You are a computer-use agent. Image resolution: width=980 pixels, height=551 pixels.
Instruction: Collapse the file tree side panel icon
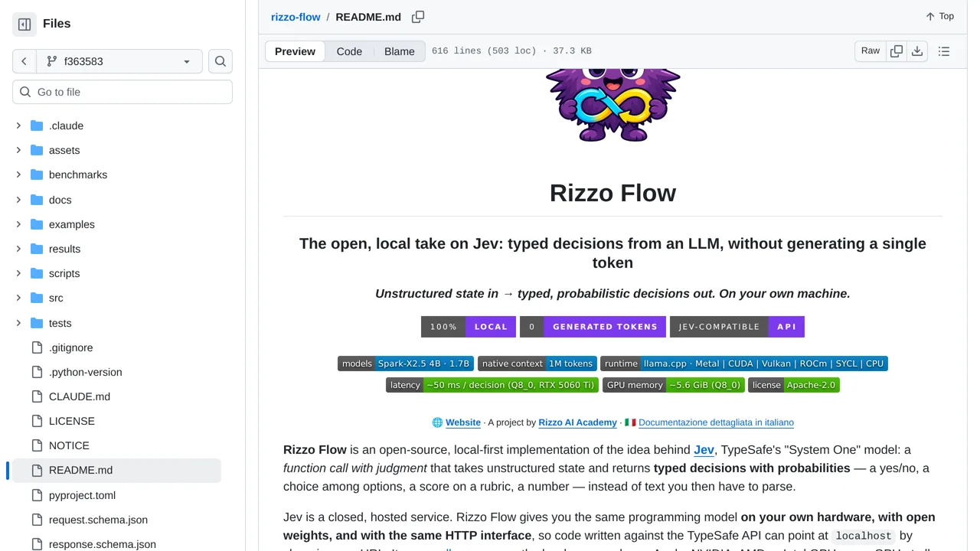point(24,24)
